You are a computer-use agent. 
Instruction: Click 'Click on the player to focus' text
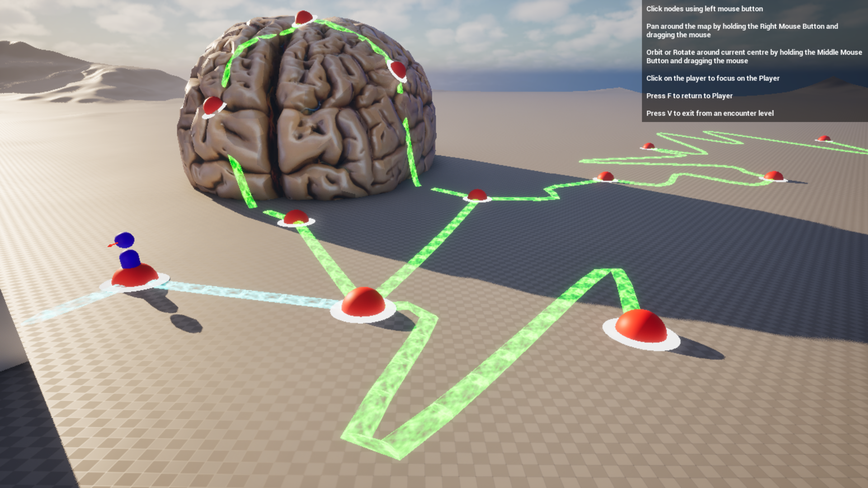click(x=713, y=78)
